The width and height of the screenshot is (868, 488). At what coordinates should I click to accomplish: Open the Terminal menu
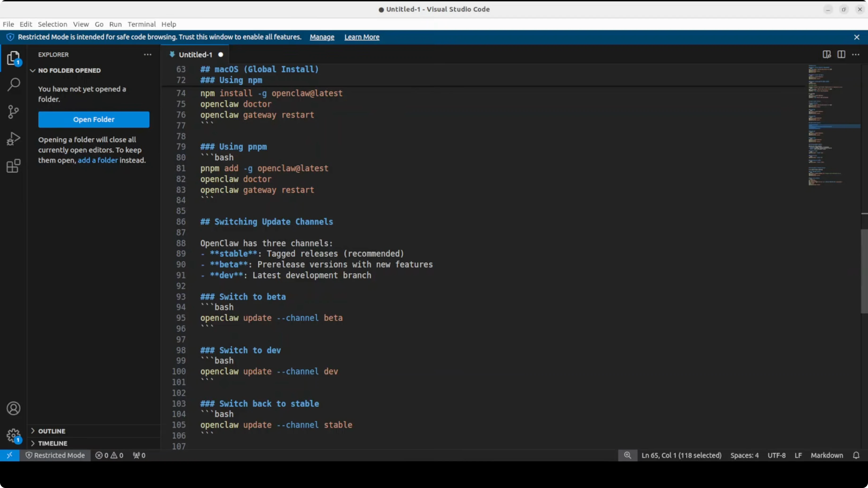[x=141, y=24]
